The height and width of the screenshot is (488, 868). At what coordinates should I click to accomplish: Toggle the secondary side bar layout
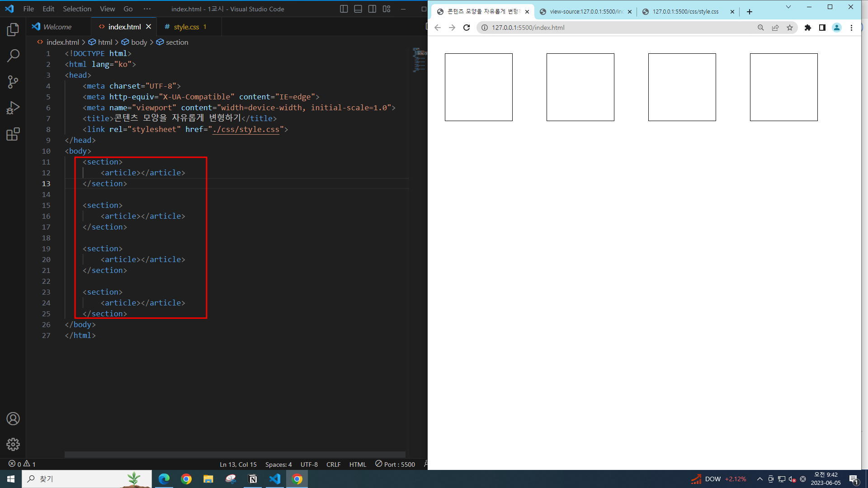click(372, 9)
